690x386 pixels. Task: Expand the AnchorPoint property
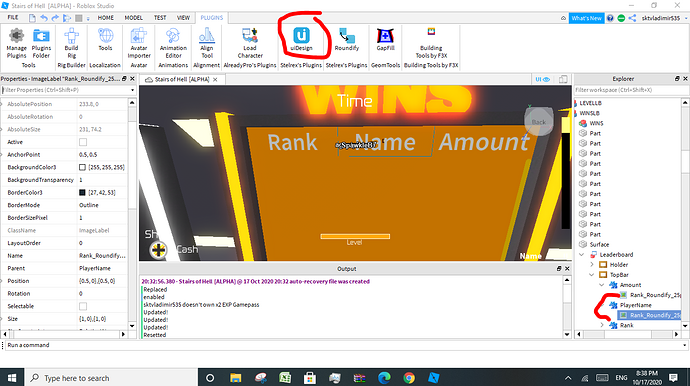click(x=2, y=154)
